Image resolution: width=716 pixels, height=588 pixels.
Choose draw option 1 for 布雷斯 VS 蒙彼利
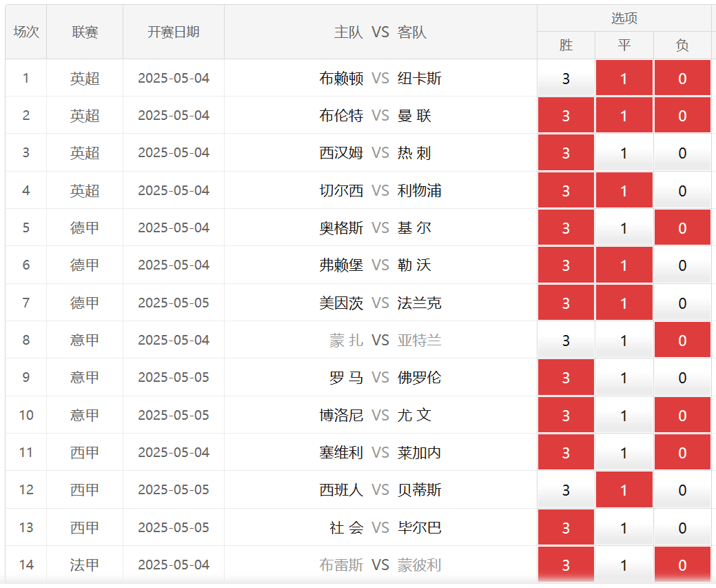624,565
